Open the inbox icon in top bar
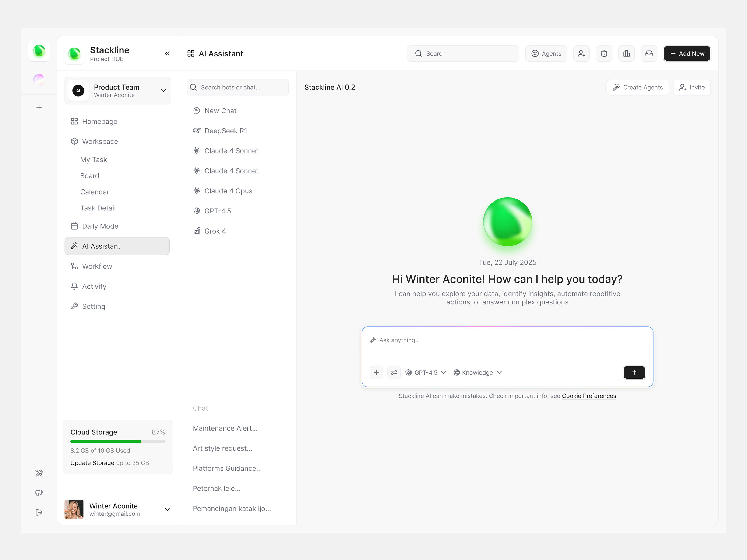 [x=649, y=54]
